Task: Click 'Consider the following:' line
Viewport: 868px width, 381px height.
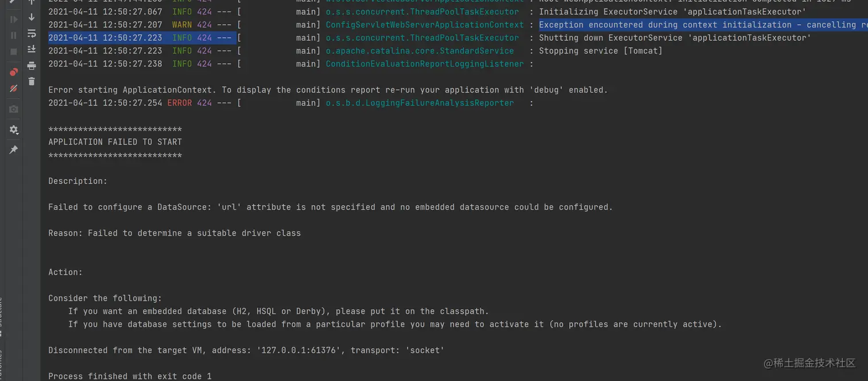Action: coord(105,298)
